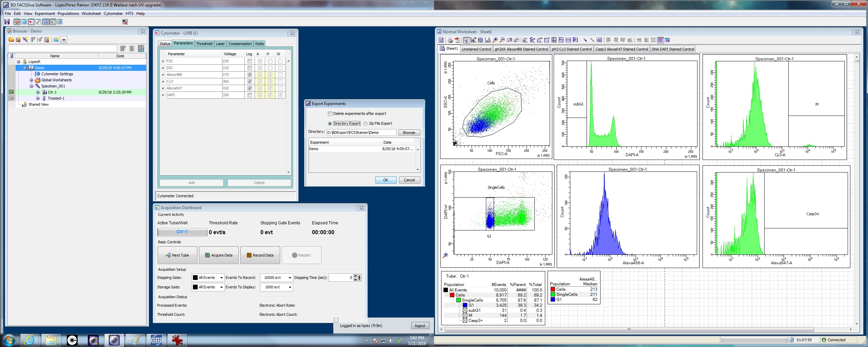The image size is (868, 347).
Task: Select the Zoom In magnifier tool
Action: (x=495, y=40)
